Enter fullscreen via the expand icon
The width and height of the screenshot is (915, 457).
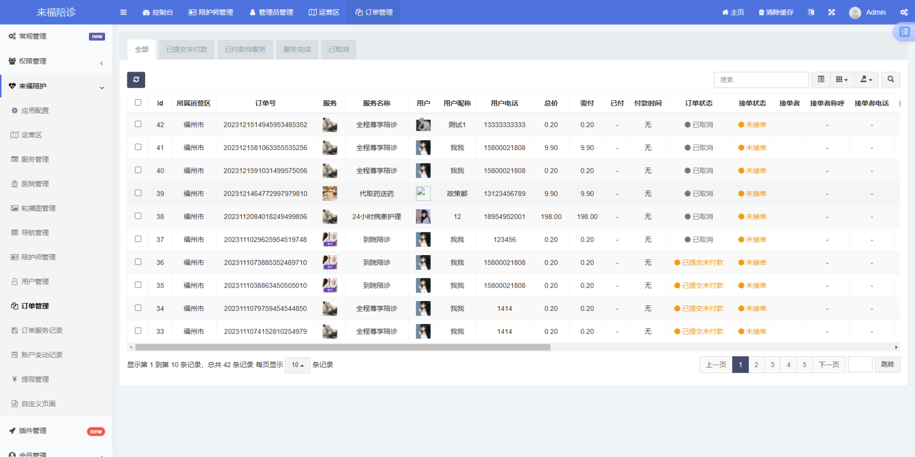pos(831,13)
